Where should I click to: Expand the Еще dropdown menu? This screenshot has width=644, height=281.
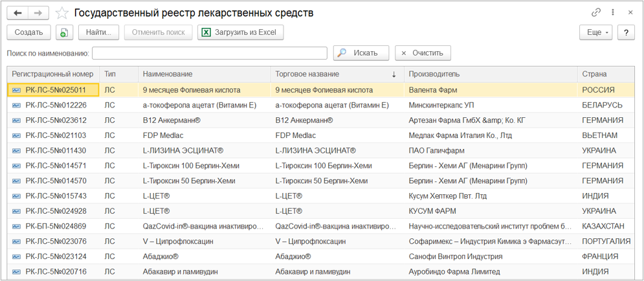tap(596, 32)
